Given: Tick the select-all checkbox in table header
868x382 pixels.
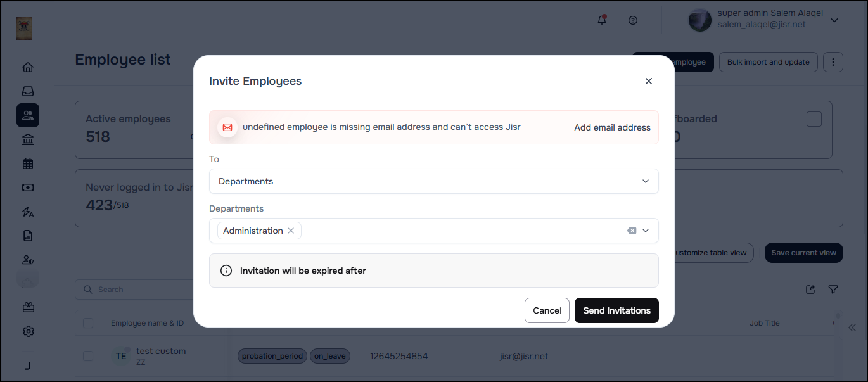Looking at the screenshot, I should [x=88, y=323].
